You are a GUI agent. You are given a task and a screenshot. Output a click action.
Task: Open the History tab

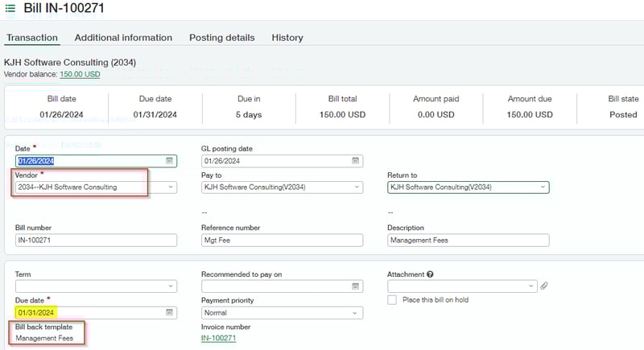(287, 38)
